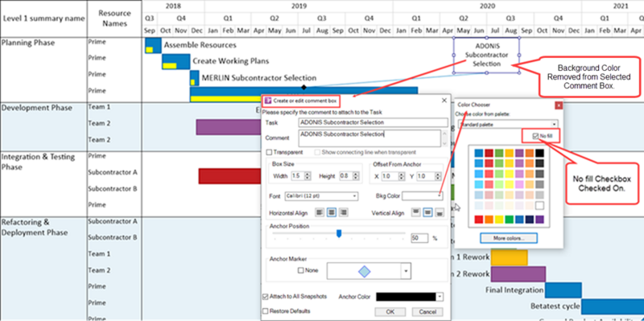Set vertical alignment to bottom
The image size is (644, 321).
coord(440,212)
